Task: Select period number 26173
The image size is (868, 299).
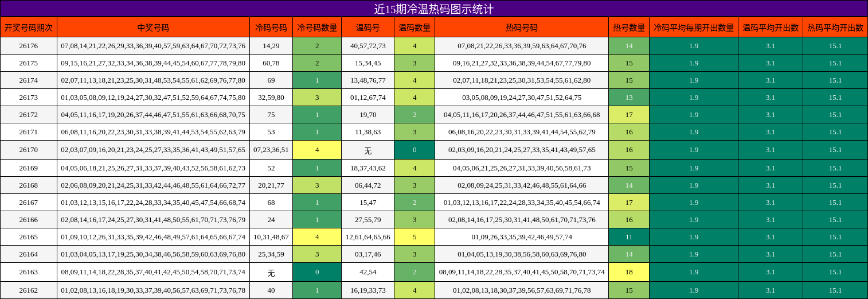Action: pyautogui.click(x=29, y=98)
